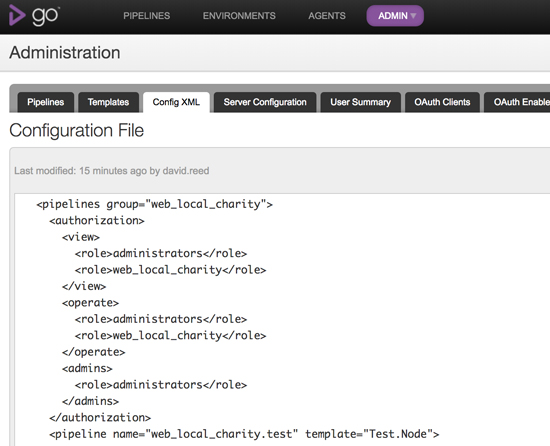Switch to the Templates tab

tap(108, 102)
